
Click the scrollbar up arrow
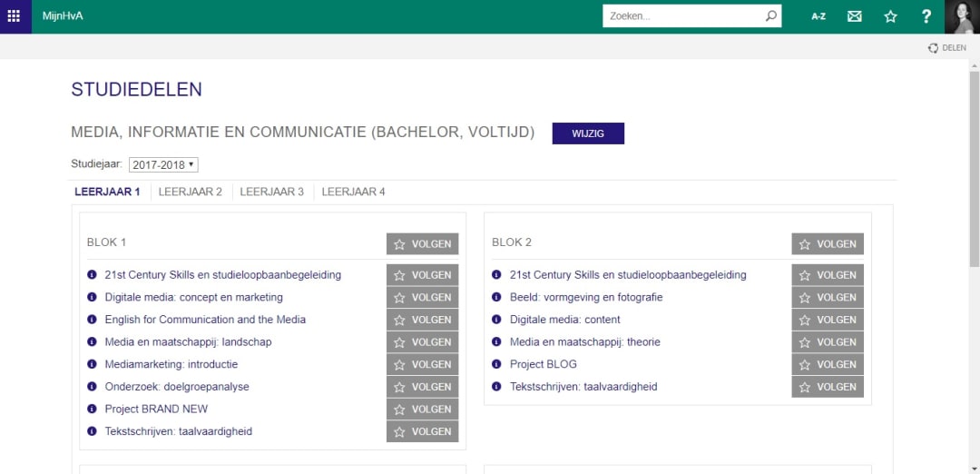click(975, 64)
